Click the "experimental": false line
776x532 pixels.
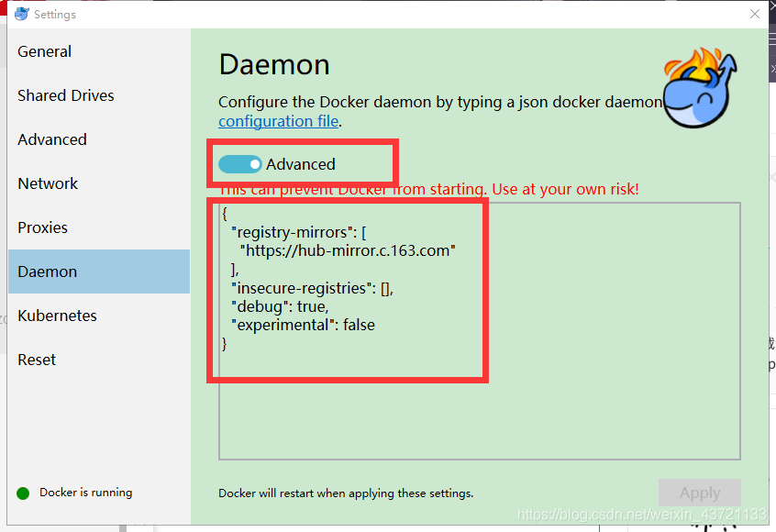pos(303,325)
